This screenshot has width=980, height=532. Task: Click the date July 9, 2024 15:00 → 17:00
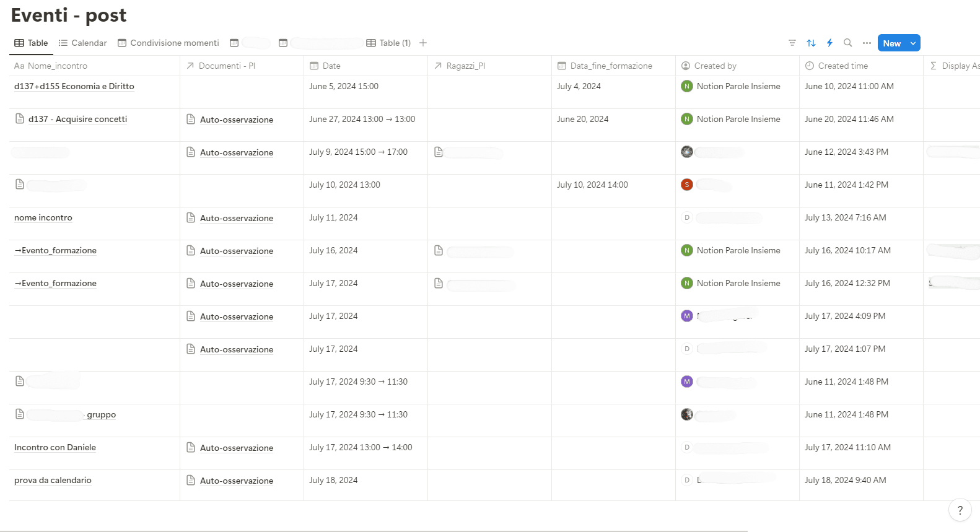coord(358,152)
